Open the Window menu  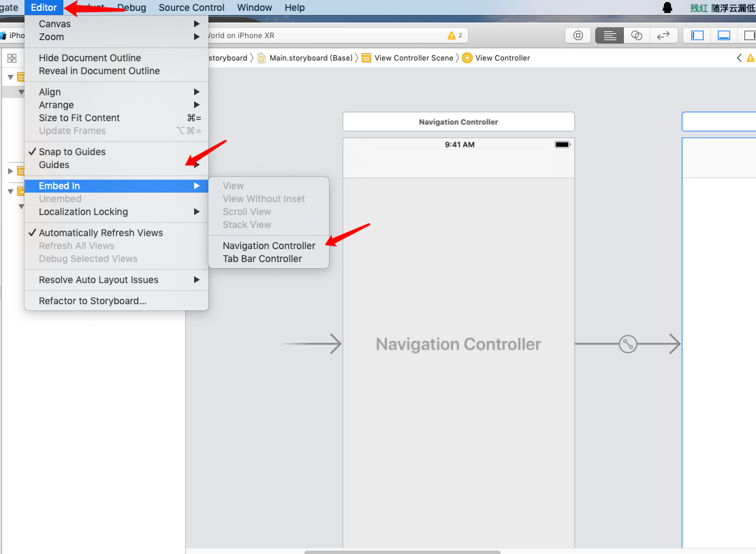[255, 7]
